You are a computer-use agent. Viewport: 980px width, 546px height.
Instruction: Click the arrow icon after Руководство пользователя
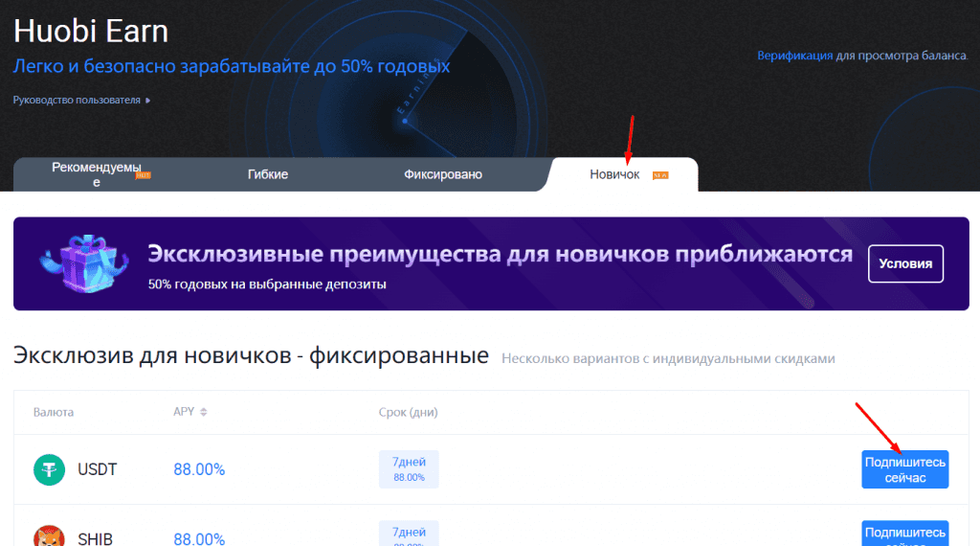click(x=148, y=100)
